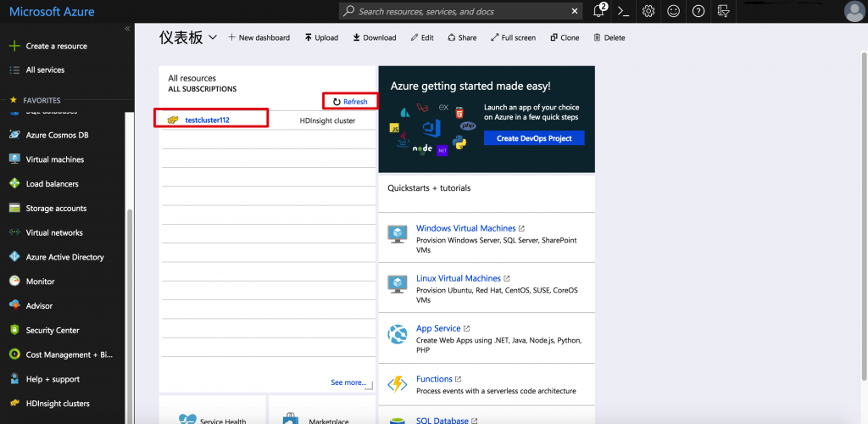This screenshot has width=868, height=424.
Task: Switch dashboard to Full screen
Action: [513, 37]
